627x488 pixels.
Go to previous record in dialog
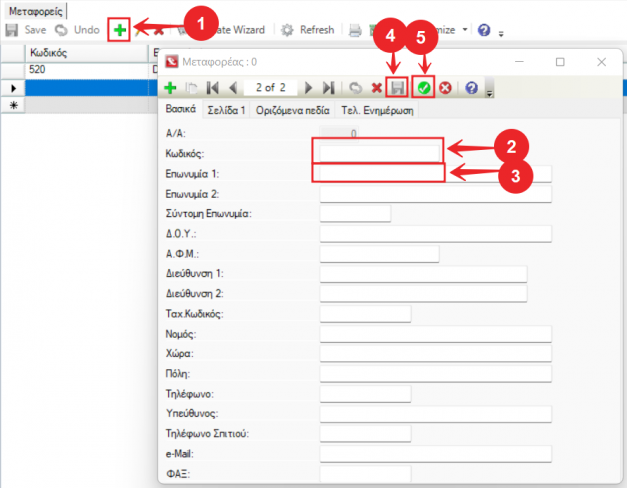233,88
